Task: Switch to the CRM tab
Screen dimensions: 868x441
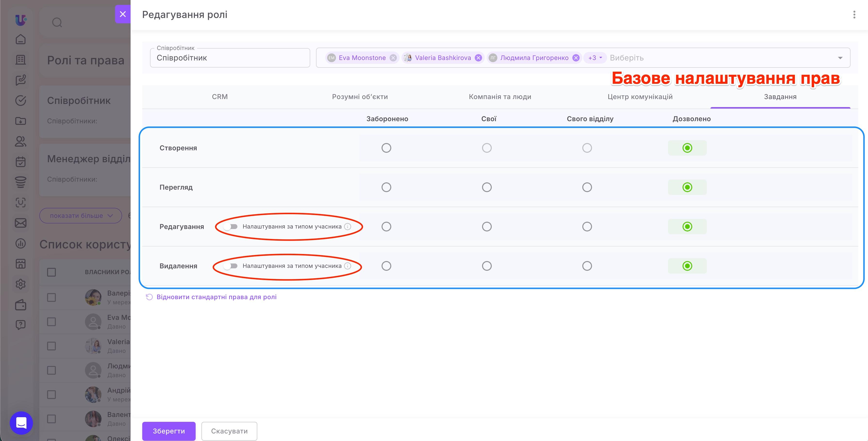Action: pyautogui.click(x=220, y=97)
